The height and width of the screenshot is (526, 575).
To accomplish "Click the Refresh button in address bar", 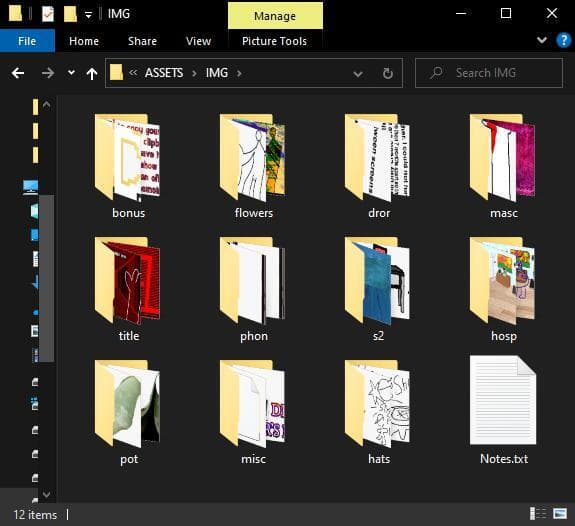I will pyautogui.click(x=388, y=73).
